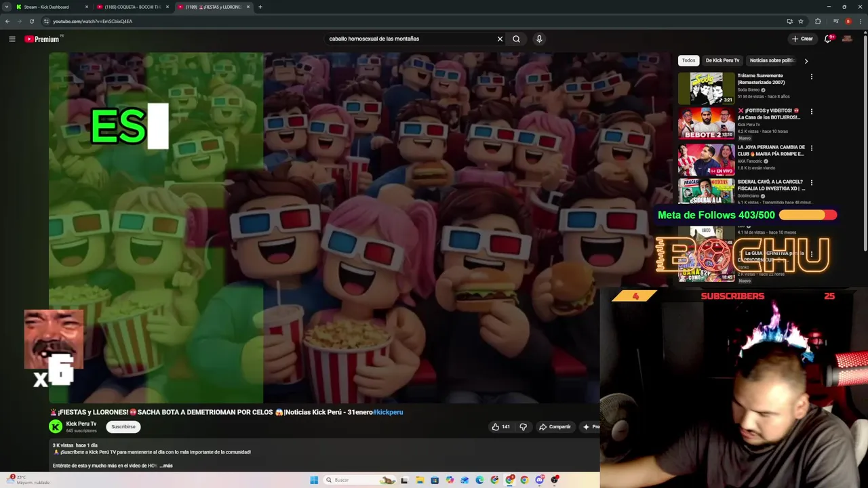This screenshot has height=488, width=868.
Task: Open Chrome media controls icon
Action: [x=835, y=21]
